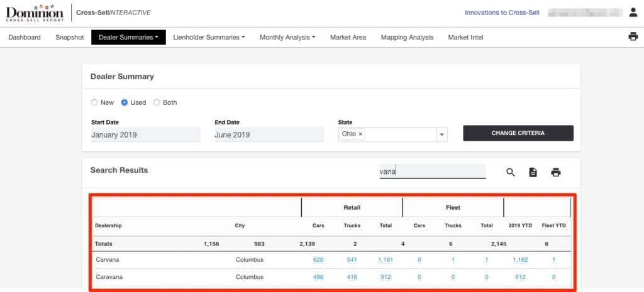Click the CHANGE CRITERIA button
The height and width of the screenshot is (292, 644).
point(518,133)
